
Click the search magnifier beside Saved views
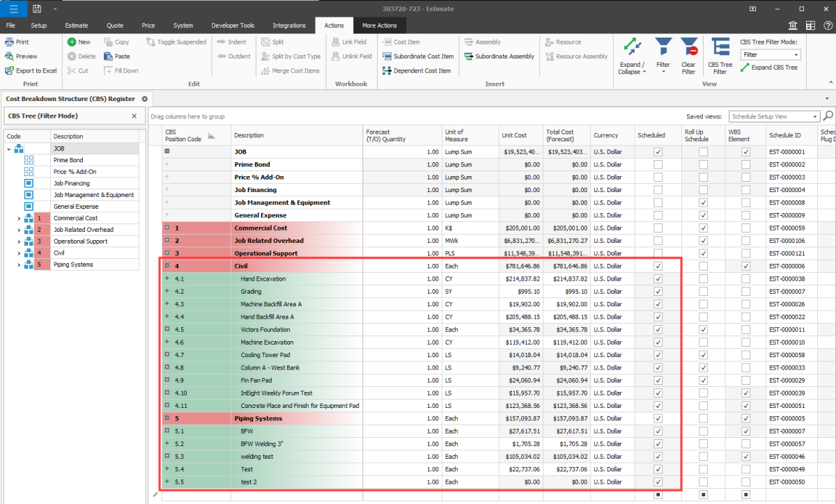pyautogui.click(x=828, y=116)
